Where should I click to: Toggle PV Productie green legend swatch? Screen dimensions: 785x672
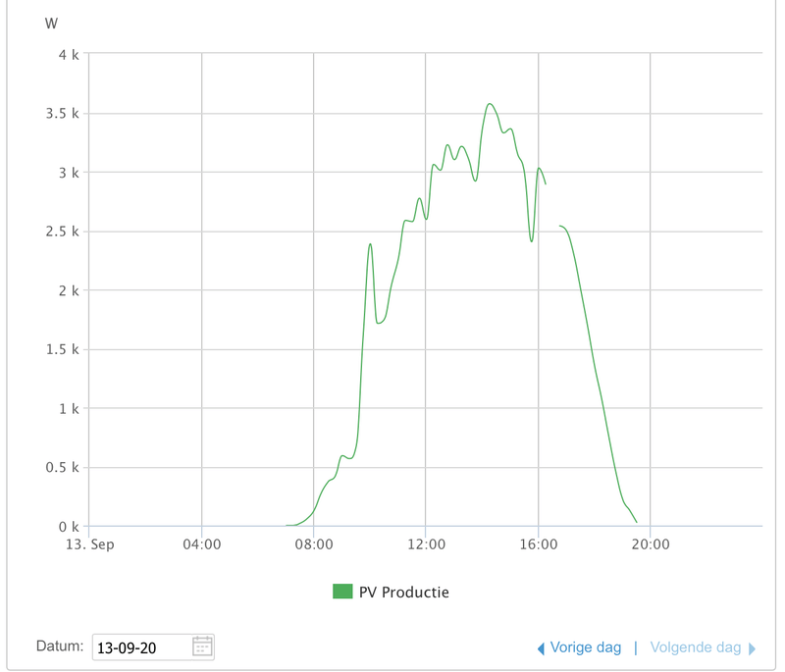342,592
